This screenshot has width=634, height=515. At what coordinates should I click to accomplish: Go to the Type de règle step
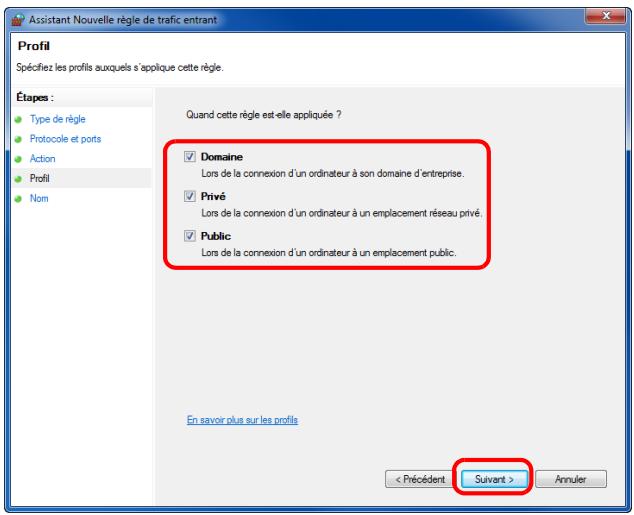coord(57,119)
